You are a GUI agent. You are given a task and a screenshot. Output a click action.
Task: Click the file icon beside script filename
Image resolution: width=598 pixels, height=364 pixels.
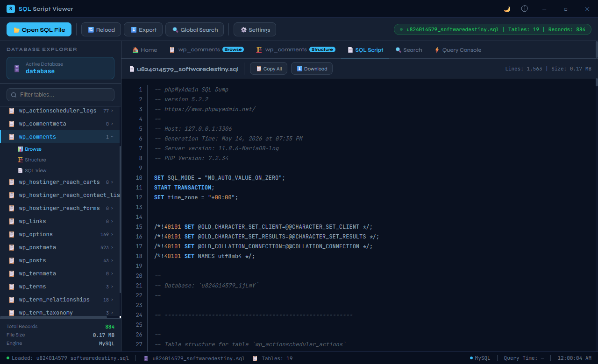[132, 69]
